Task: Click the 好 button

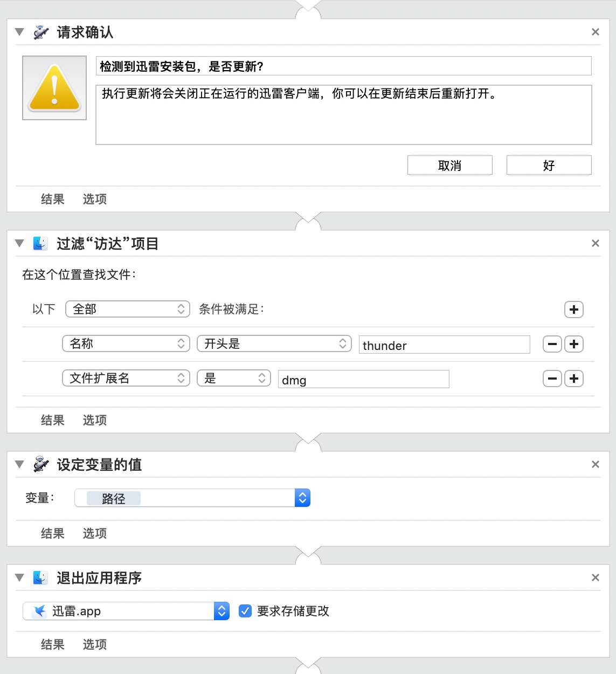Action: 549,166
